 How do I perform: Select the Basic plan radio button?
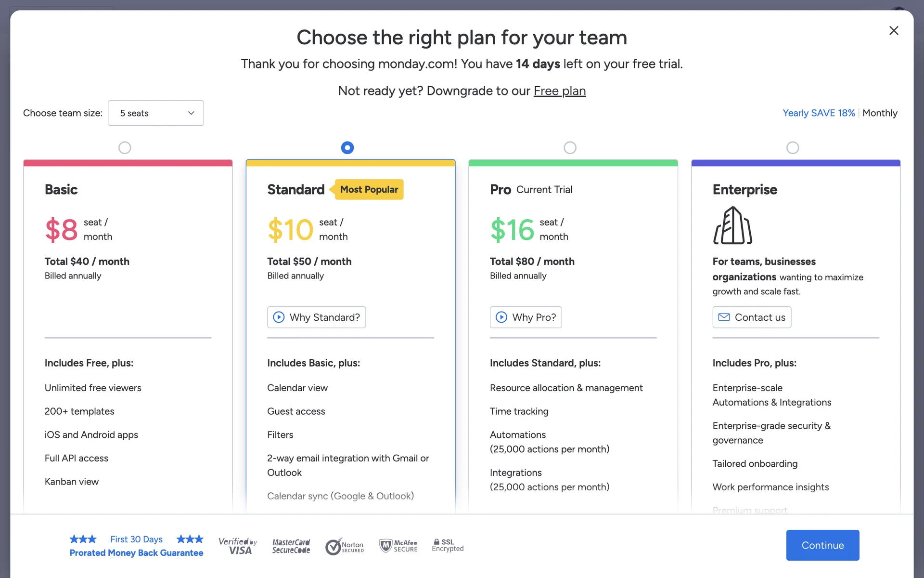tap(125, 147)
